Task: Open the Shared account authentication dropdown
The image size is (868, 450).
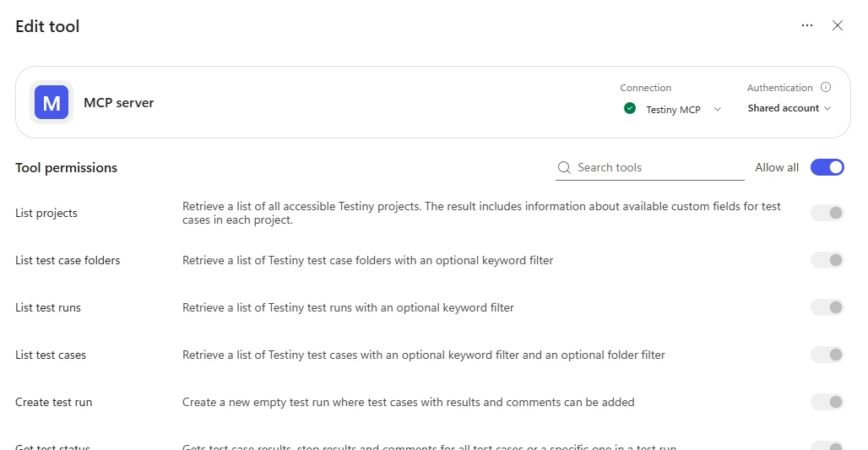Action: pos(789,108)
